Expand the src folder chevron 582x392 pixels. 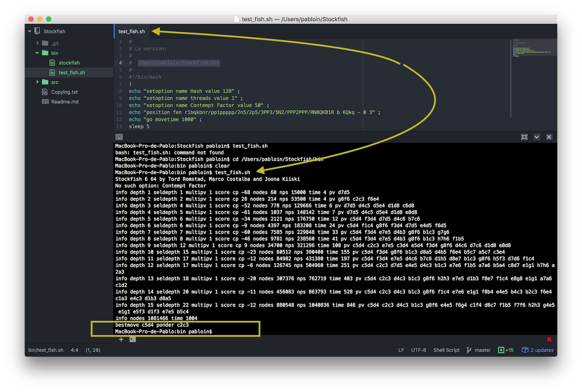[37, 82]
